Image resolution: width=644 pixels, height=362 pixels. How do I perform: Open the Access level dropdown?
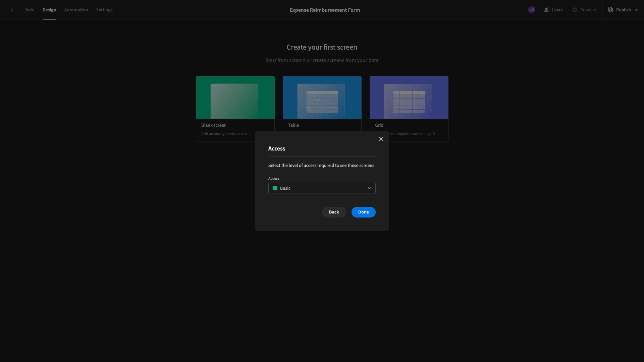[322, 188]
